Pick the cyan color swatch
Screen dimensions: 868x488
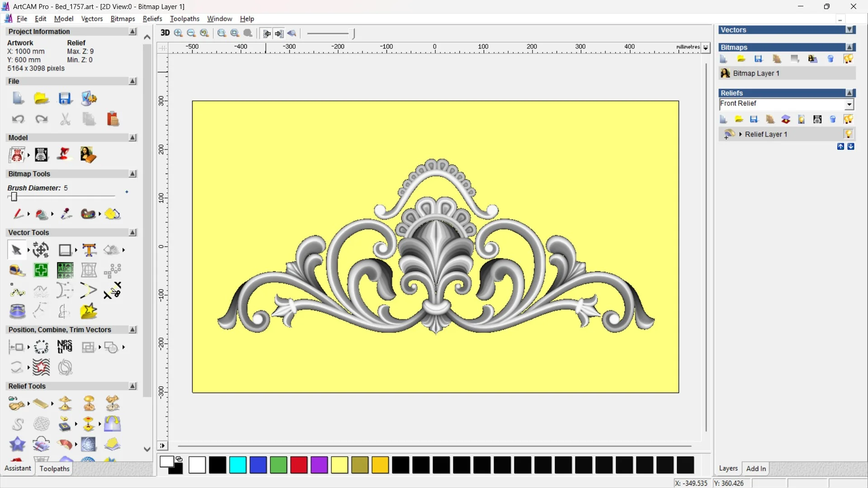238,465
